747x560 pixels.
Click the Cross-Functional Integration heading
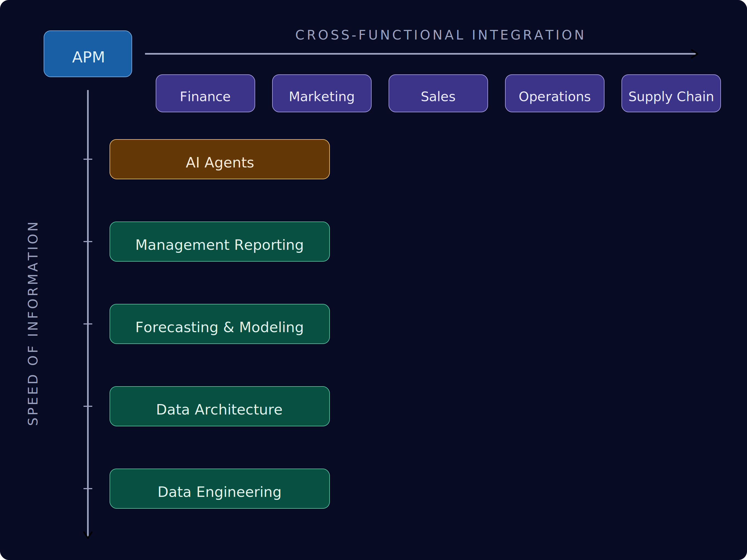pyautogui.click(x=440, y=35)
